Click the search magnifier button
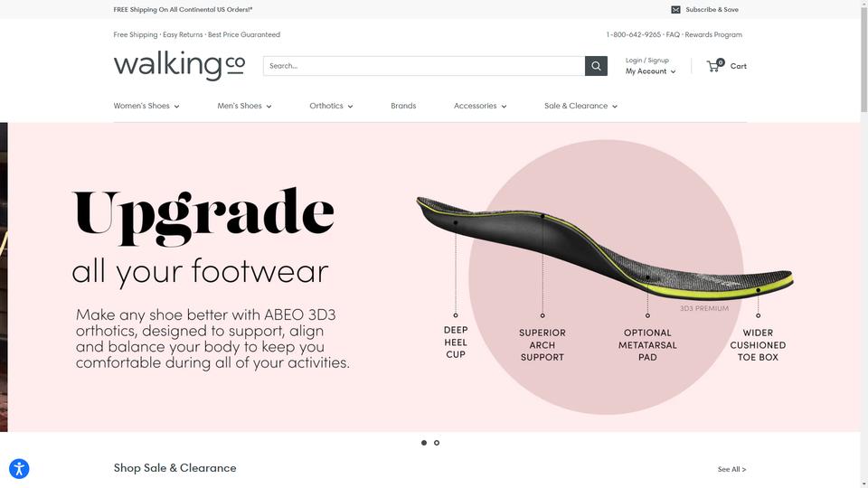 pyautogui.click(x=596, y=66)
